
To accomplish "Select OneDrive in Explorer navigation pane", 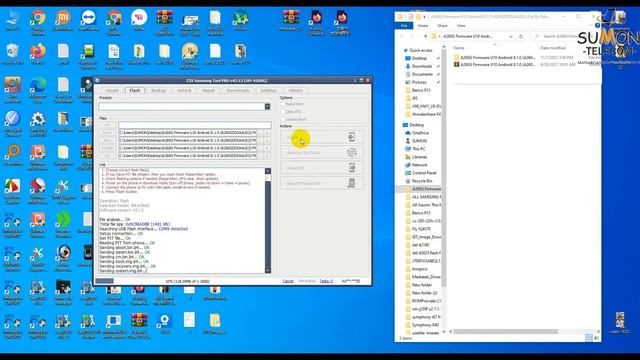I will click(x=420, y=133).
